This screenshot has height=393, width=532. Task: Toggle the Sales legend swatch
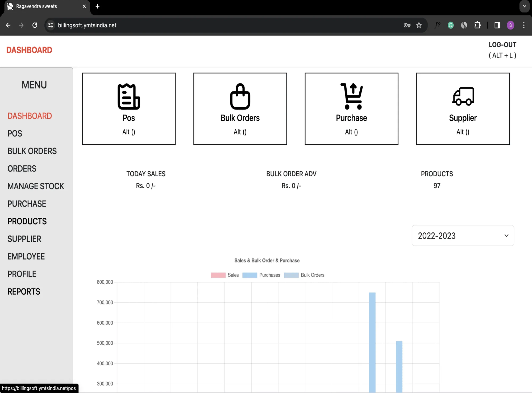tap(218, 275)
